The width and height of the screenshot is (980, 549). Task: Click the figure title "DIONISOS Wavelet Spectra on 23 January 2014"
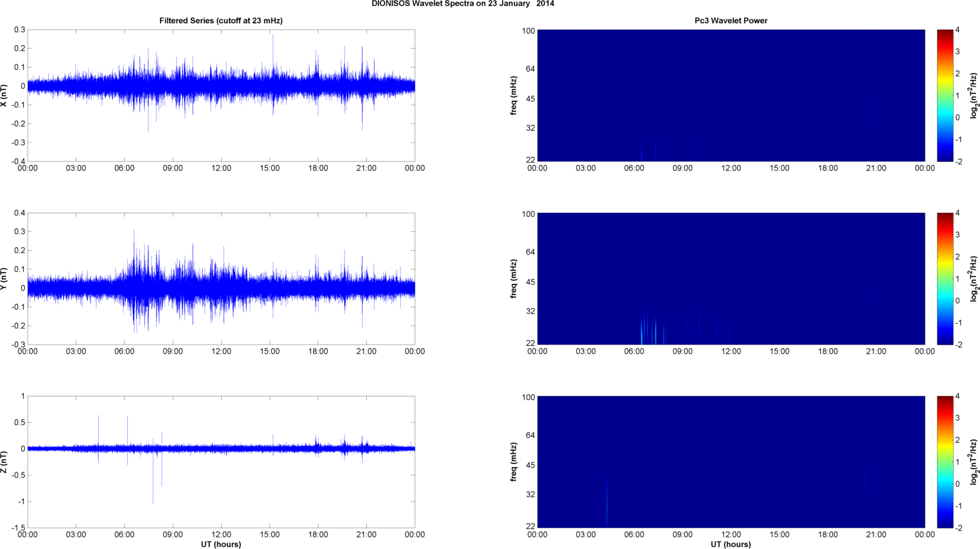463,4
